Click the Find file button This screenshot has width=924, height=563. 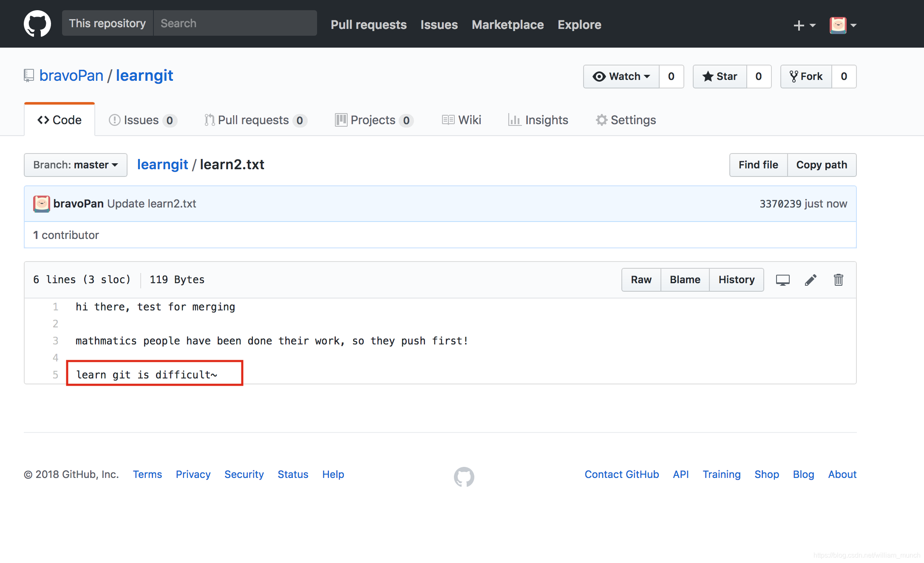pyautogui.click(x=758, y=165)
